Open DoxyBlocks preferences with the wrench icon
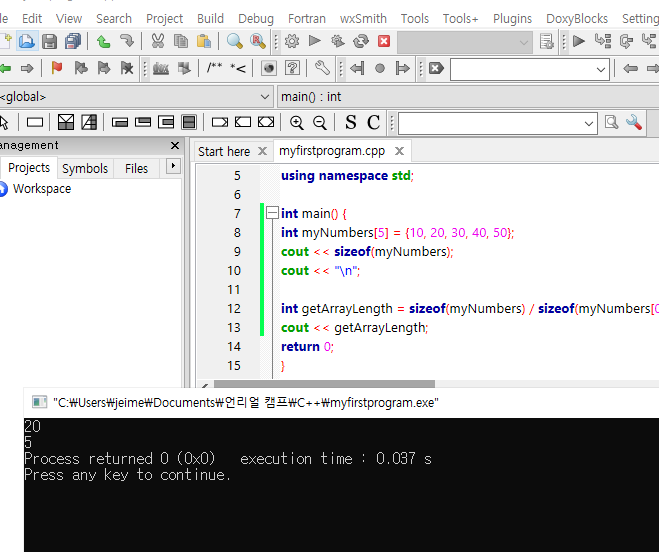The height and width of the screenshot is (552, 659). [x=322, y=68]
